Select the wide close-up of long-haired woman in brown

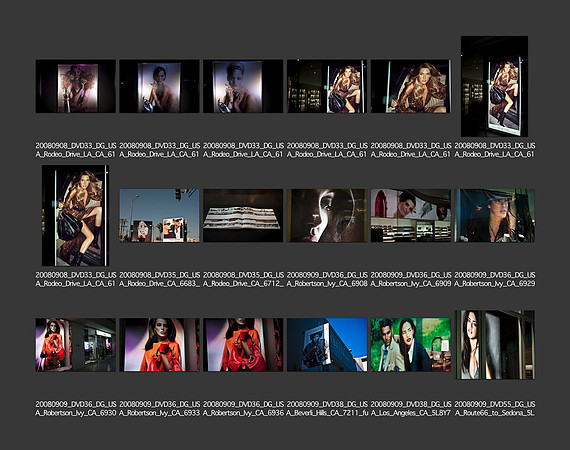tap(410, 86)
